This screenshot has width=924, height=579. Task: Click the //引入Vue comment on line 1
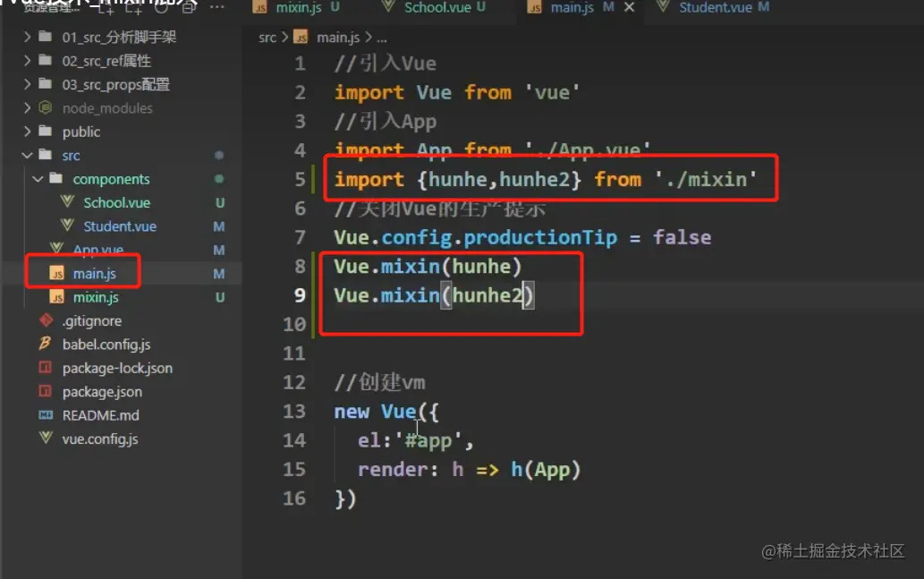(386, 63)
